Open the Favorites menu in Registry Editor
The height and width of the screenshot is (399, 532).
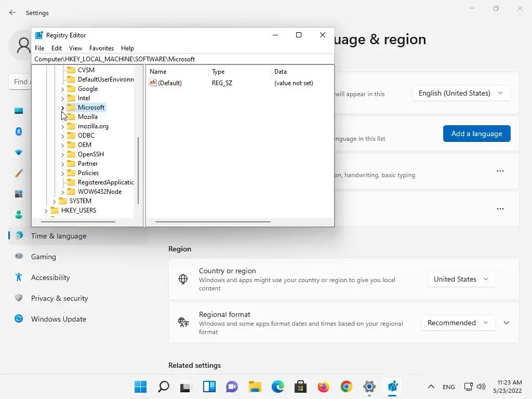101,48
